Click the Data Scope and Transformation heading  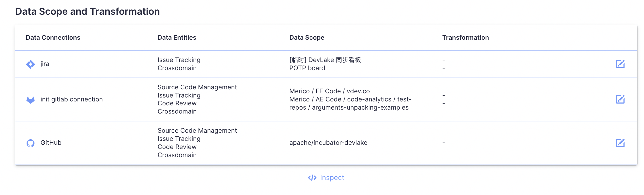[88, 12]
